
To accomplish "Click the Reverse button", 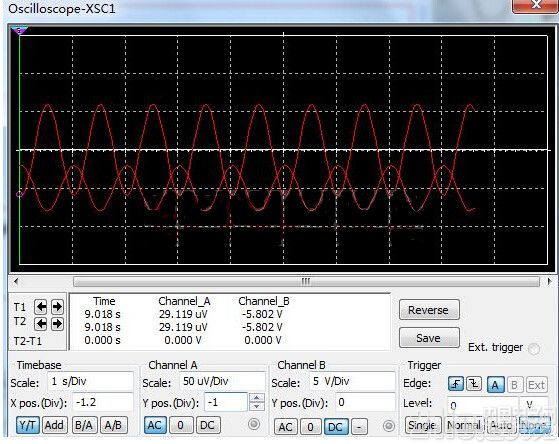I will click(x=429, y=310).
